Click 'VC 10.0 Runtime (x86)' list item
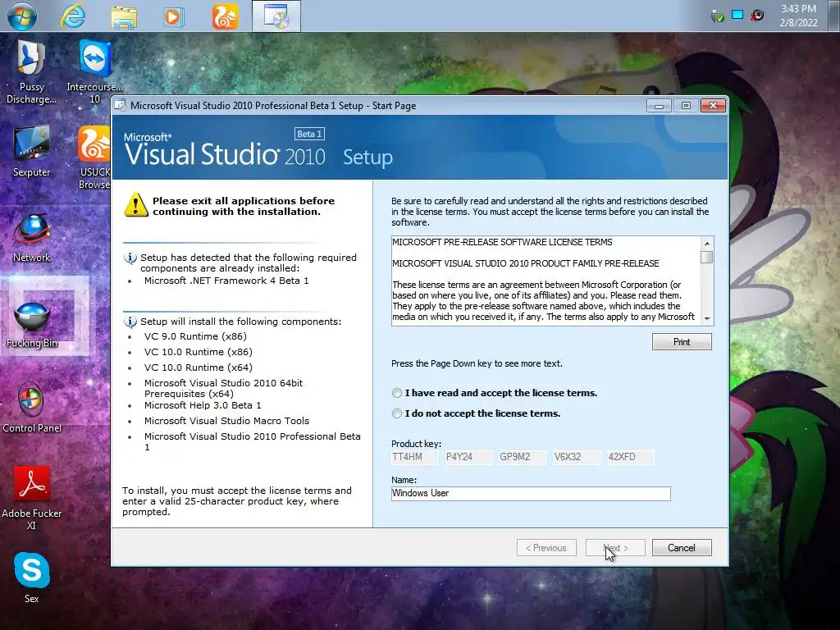The image size is (840, 630). click(x=199, y=352)
